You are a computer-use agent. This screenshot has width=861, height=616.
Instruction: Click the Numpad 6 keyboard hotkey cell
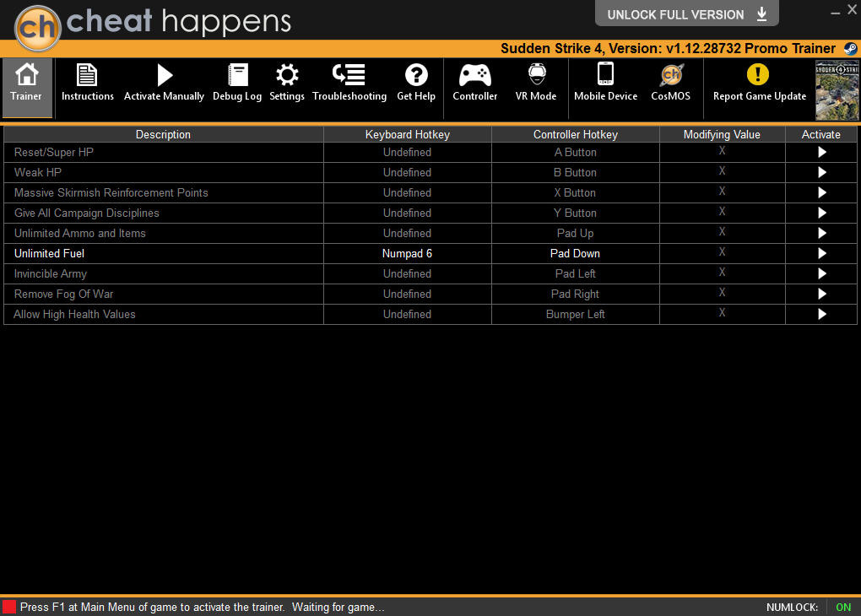408,254
